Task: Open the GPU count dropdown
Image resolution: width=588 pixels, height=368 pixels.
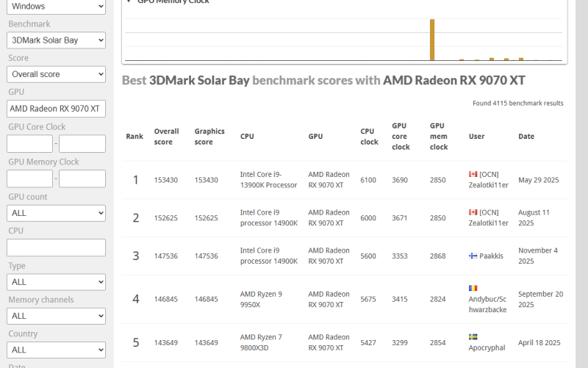Action: point(56,213)
